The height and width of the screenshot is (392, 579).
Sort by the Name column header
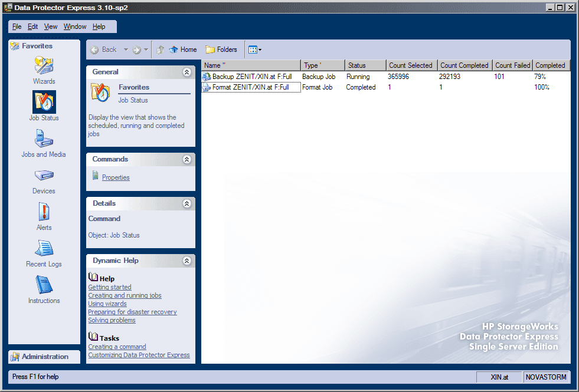(x=251, y=65)
